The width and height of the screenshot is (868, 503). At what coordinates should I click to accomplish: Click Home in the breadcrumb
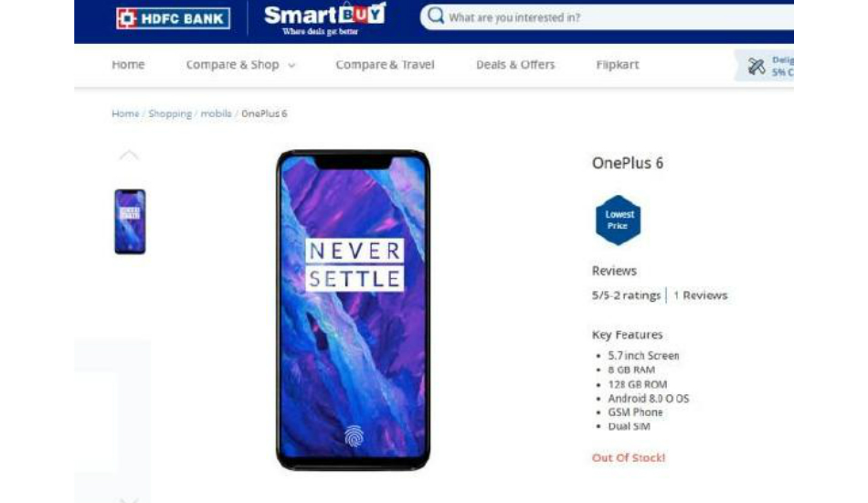(x=126, y=113)
